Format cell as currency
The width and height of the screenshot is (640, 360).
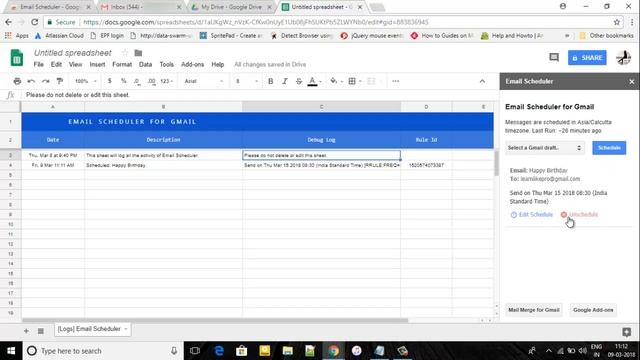coord(109,81)
